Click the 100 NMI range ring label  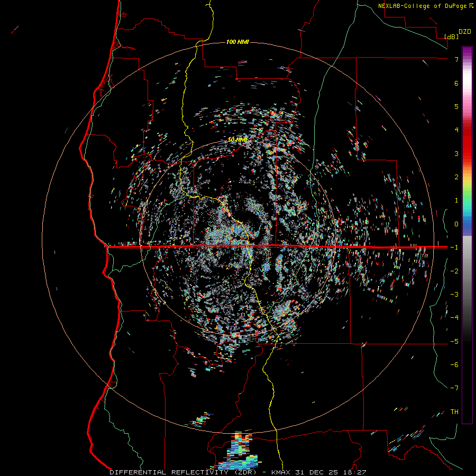(x=237, y=42)
